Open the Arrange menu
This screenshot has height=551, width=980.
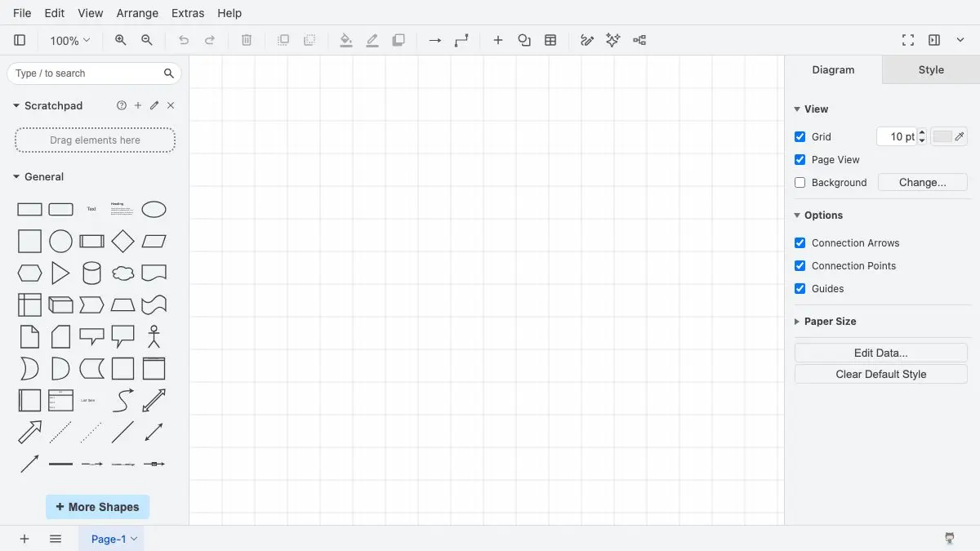(137, 13)
